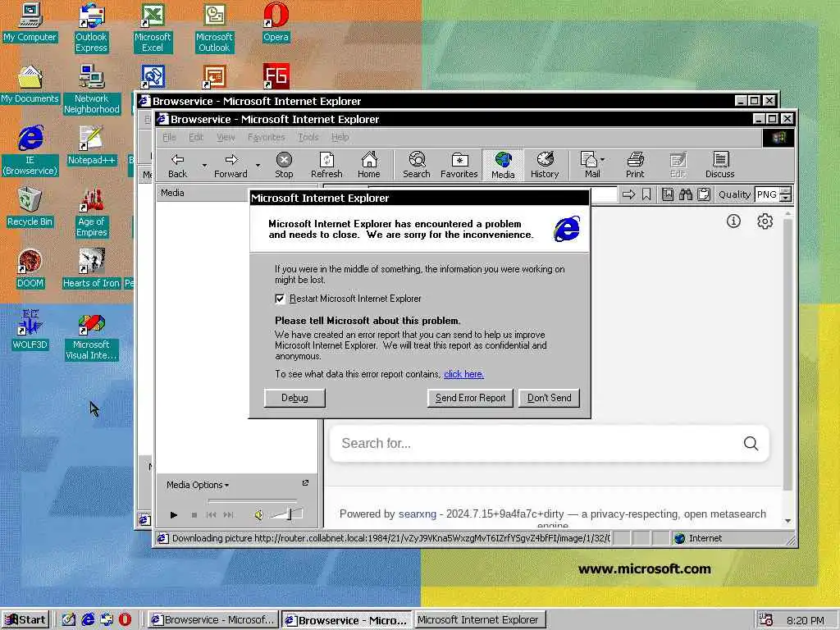The height and width of the screenshot is (630, 840).
Task: Click the media player stop button
Action: [194, 515]
